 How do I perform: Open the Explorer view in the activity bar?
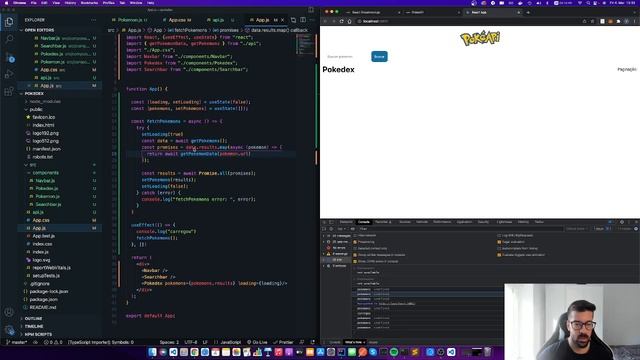(x=9, y=22)
